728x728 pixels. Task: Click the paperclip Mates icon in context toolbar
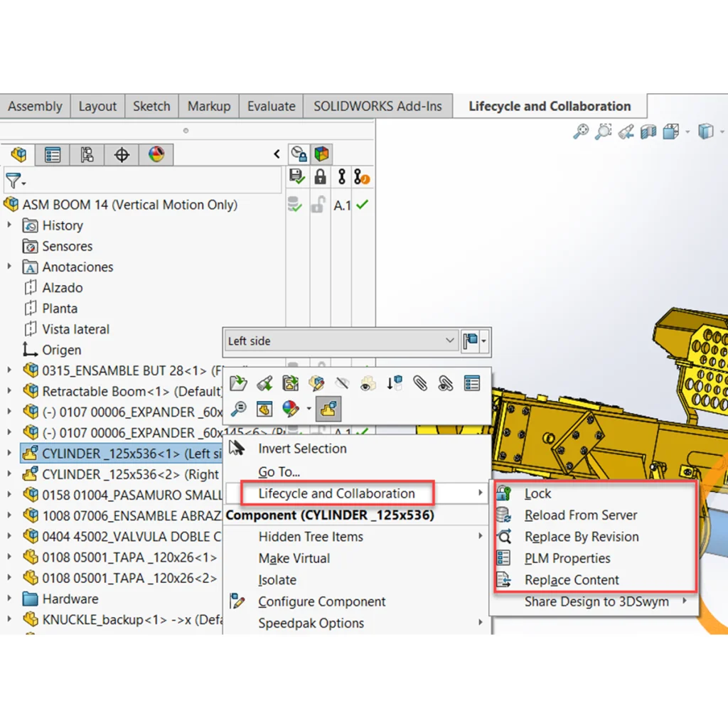[420, 384]
